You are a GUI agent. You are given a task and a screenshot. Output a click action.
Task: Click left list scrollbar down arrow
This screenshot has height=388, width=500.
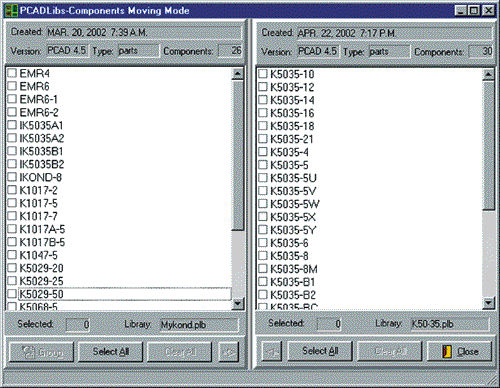click(238, 303)
